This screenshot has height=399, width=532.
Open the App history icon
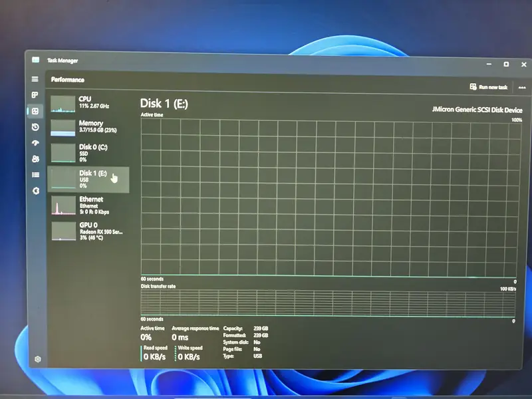pos(35,127)
